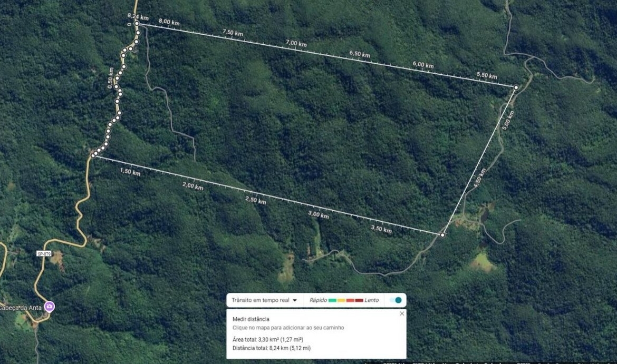This screenshot has width=617, height=364.
Task: Close the Medir distância panel
Action: coord(402,313)
